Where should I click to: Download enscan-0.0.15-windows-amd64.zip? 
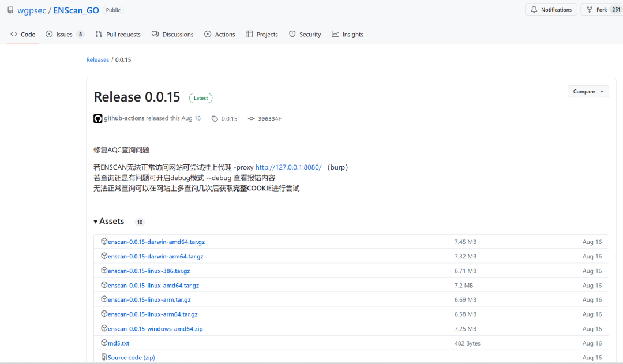click(x=155, y=329)
